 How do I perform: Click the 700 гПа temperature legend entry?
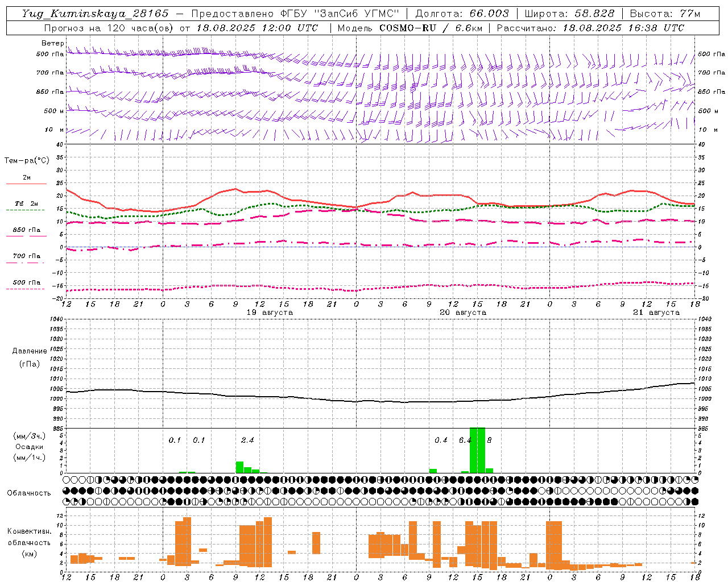pos(27,256)
